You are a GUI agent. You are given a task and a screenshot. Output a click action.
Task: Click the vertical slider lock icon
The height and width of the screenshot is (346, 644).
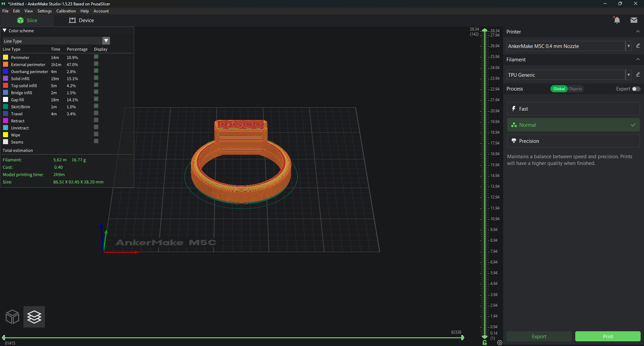coord(485,343)
